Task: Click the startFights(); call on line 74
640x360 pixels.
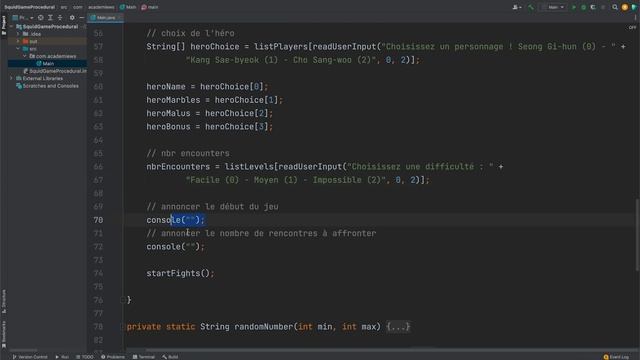Action: click(180, 273)
